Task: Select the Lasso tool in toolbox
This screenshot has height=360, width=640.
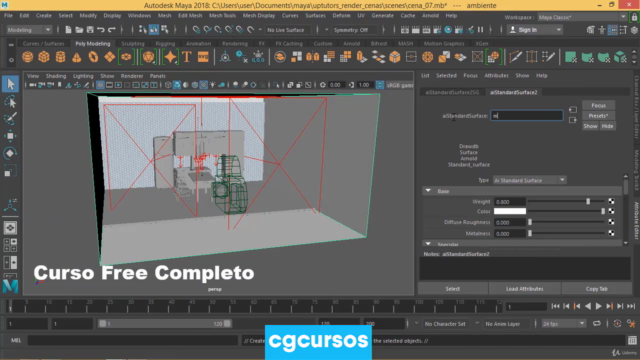Action: point(10,101)
